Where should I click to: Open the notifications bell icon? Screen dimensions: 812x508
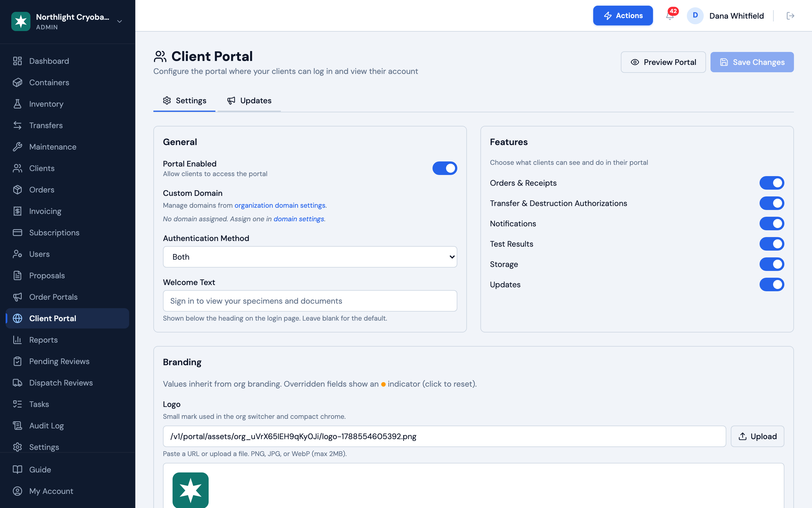pos(670,16)
